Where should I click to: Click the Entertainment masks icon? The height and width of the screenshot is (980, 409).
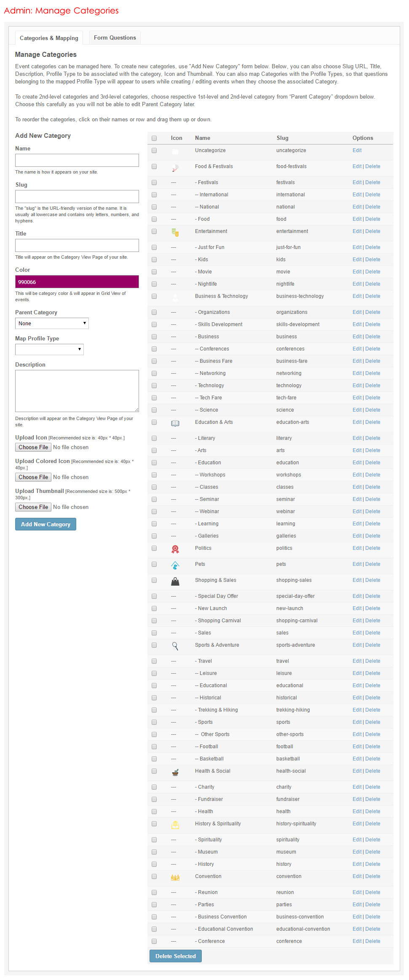pos(175,232)
